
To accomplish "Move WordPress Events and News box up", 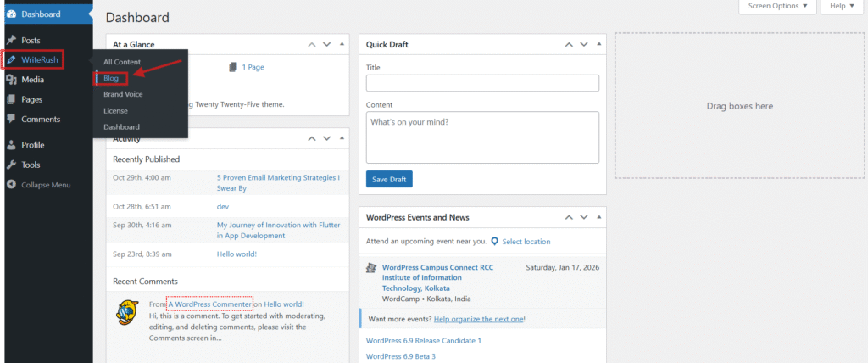I will click(x=569, y=217).
